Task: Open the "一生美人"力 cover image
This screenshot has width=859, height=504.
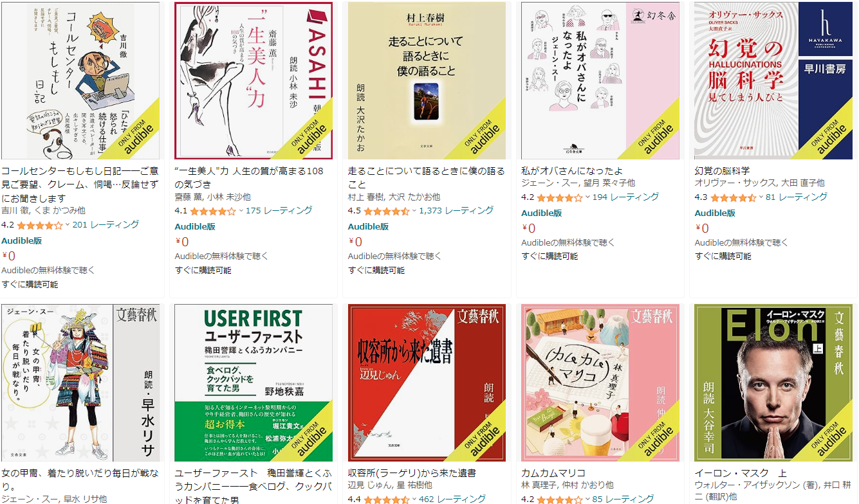Action: pyautogui.click(x=254, y=80)
